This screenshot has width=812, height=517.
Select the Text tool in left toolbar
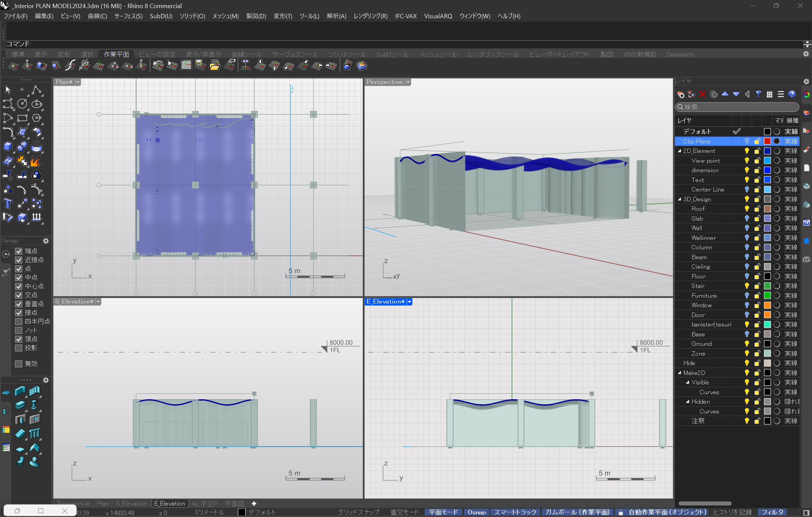point(7,204)
